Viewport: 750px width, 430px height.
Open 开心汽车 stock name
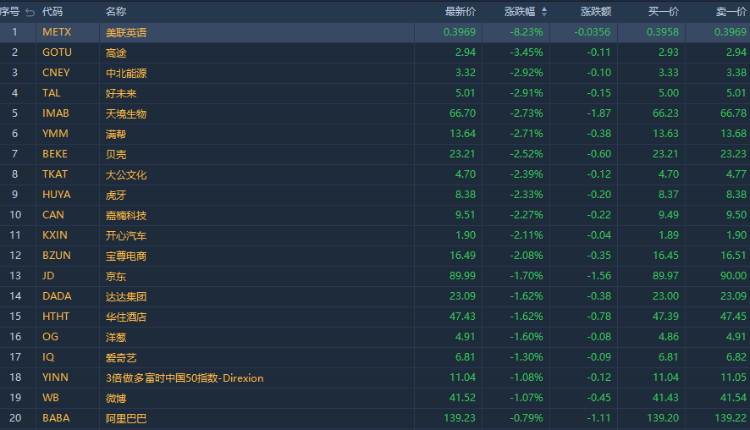(x=126, y=236)
